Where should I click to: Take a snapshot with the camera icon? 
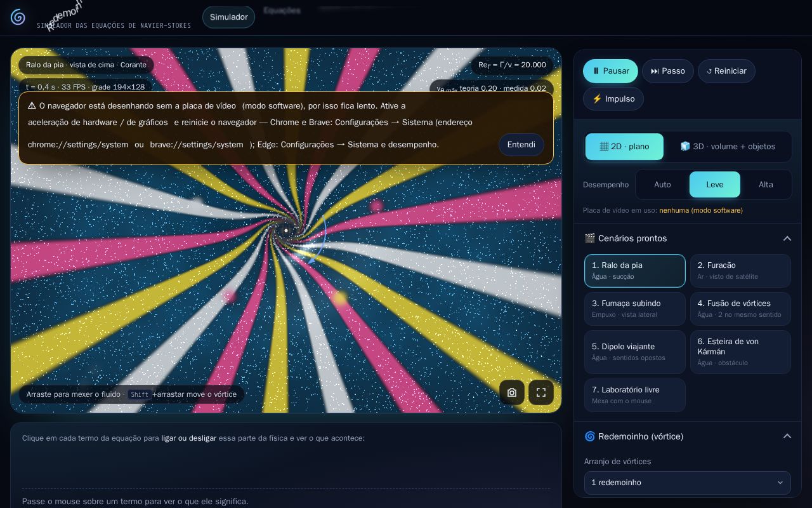pyautogui.click(x=512, y=392)
